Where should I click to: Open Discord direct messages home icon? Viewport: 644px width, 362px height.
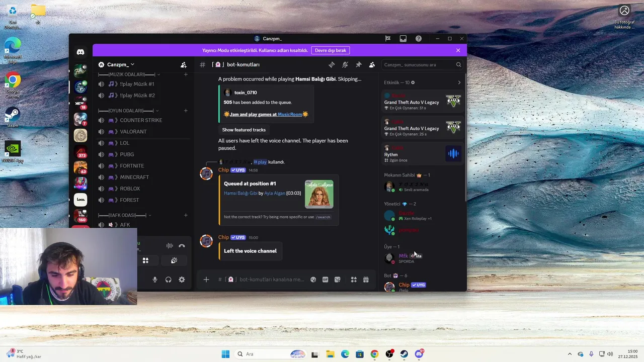(x=80, y=52)
